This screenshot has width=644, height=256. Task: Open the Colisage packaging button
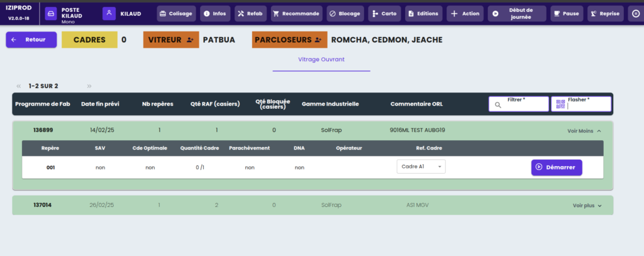(x=175, y=13)
